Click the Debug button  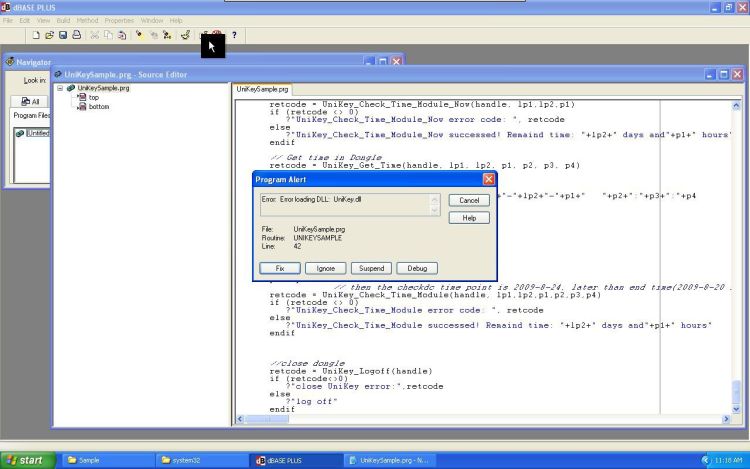point(417,268)
